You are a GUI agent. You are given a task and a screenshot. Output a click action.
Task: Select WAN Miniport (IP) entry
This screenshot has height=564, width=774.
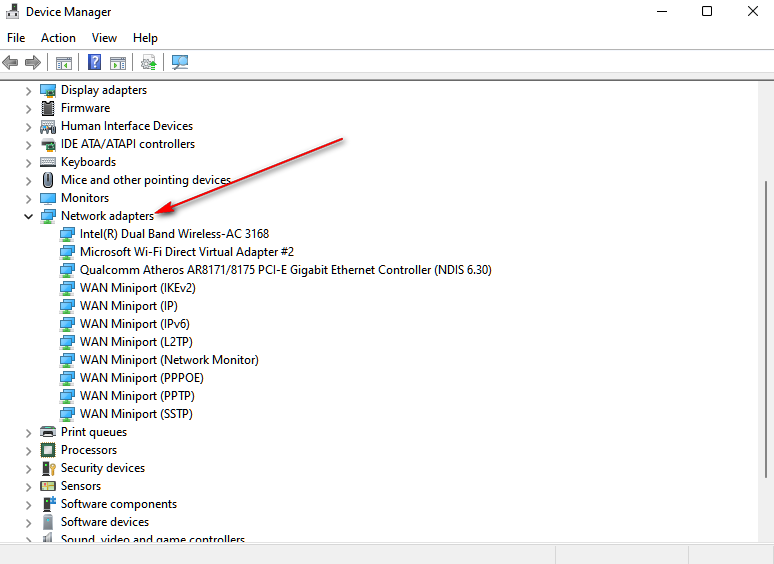128,306
